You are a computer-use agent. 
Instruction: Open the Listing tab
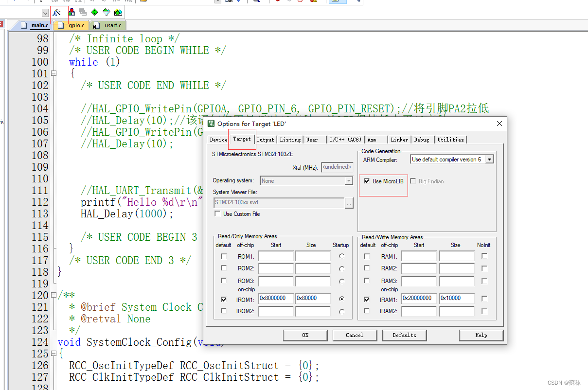tap(290, 140)
